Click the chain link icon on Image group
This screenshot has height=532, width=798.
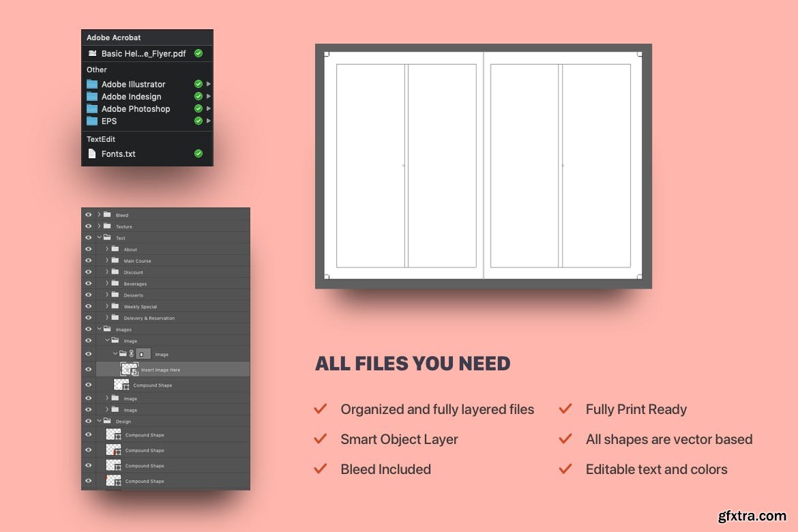tap(131, 354)
